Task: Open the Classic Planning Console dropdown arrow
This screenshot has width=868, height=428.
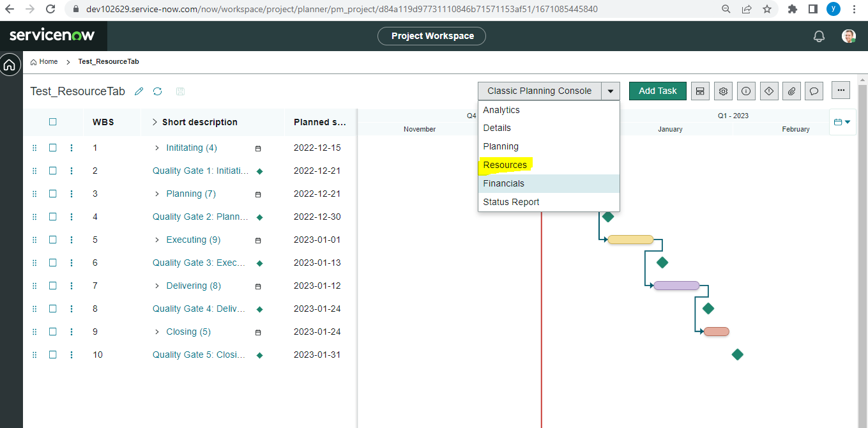Action: (x=611, y=91)
